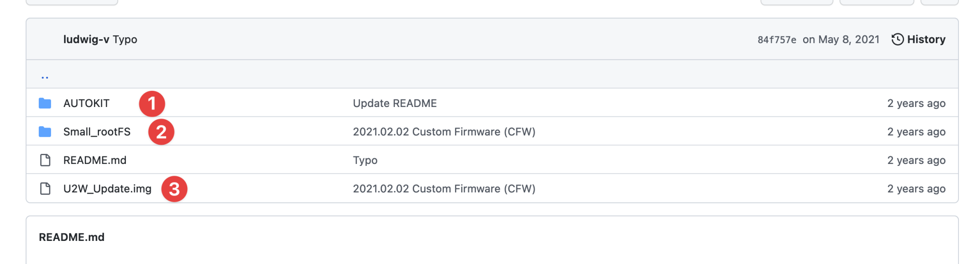This screenshot has width=980, height=264.
Task: Click the red number 3 badge
Action: [x=174, y=189]
